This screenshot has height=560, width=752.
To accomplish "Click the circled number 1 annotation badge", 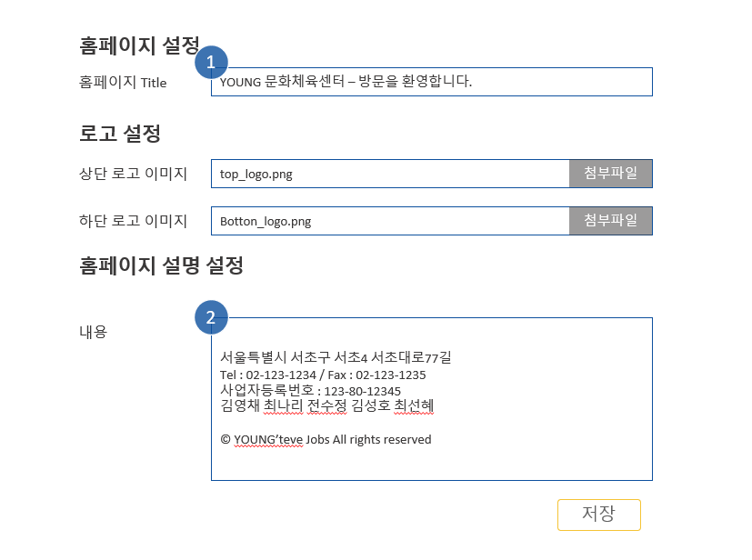I will [212, 63].
